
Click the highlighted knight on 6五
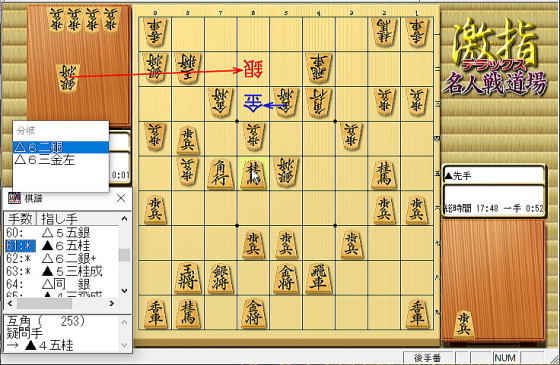pos(253,174)
